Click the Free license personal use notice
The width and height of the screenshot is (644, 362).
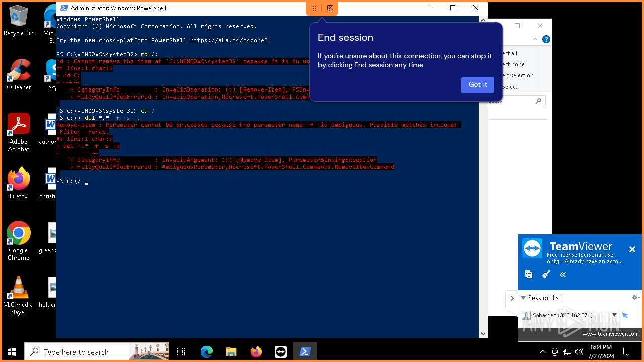point(585,258)
